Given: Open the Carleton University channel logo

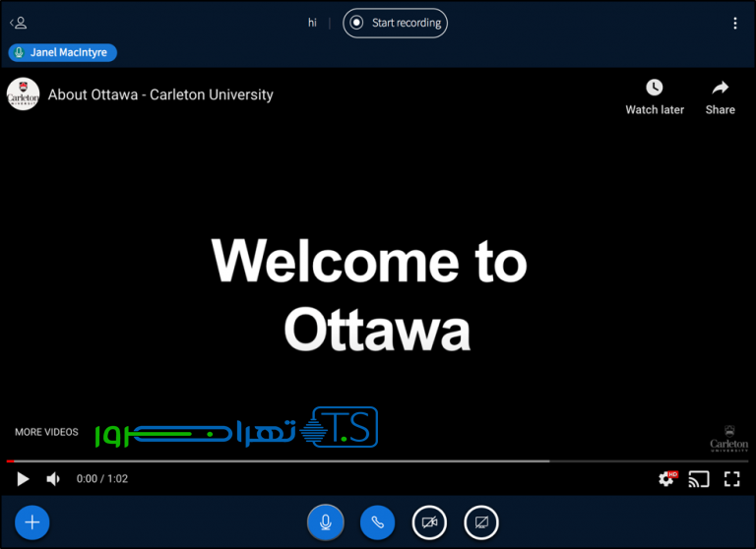Looking at the screenshot, I should click(23, 94).
